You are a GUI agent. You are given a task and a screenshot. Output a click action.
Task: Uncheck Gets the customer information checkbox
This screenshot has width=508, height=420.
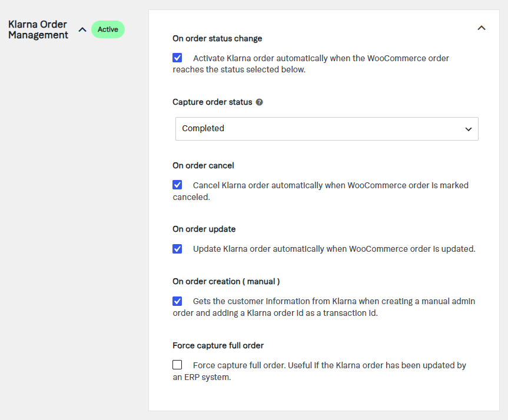[177, 301]
